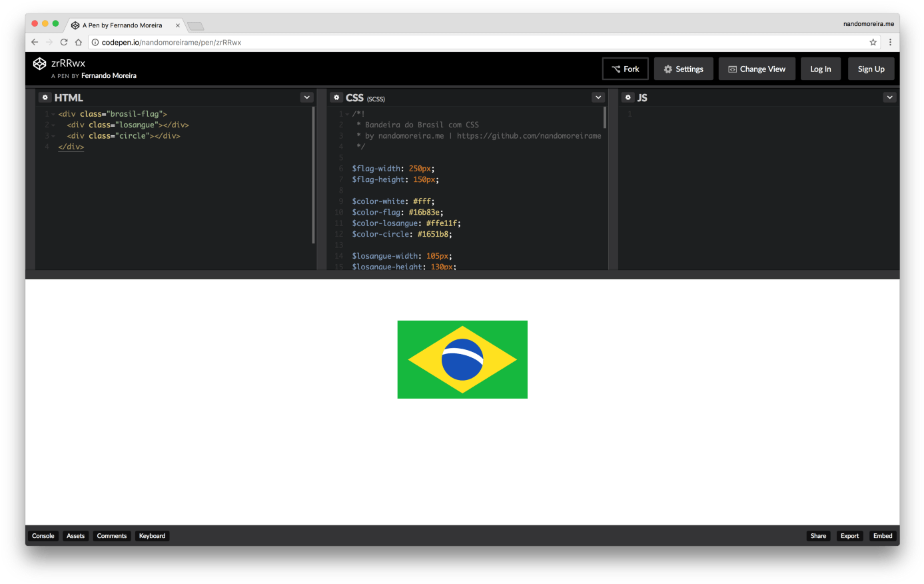Click the Change View button
The width and height of the screenshot is (924, 584).
[757, 69]
